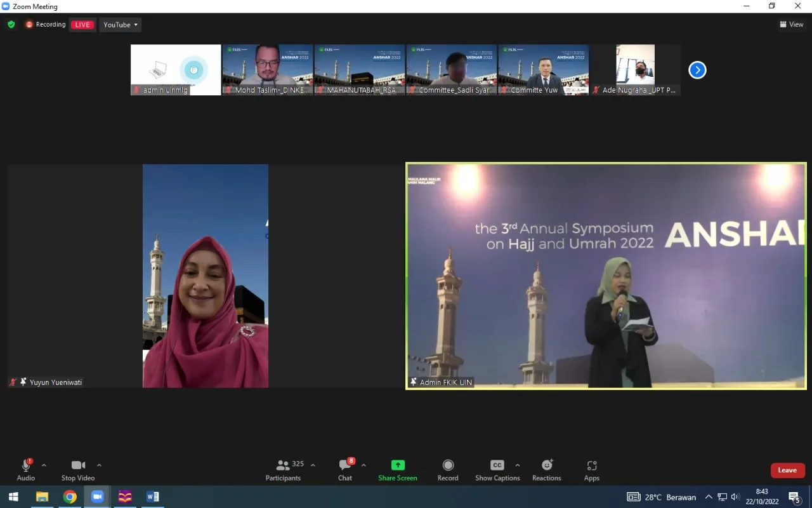Image resolution: width=812 pixels, height=508 pixels.
Task: Select the admin unmlg participant thumbnail
Action: point(176,70)
